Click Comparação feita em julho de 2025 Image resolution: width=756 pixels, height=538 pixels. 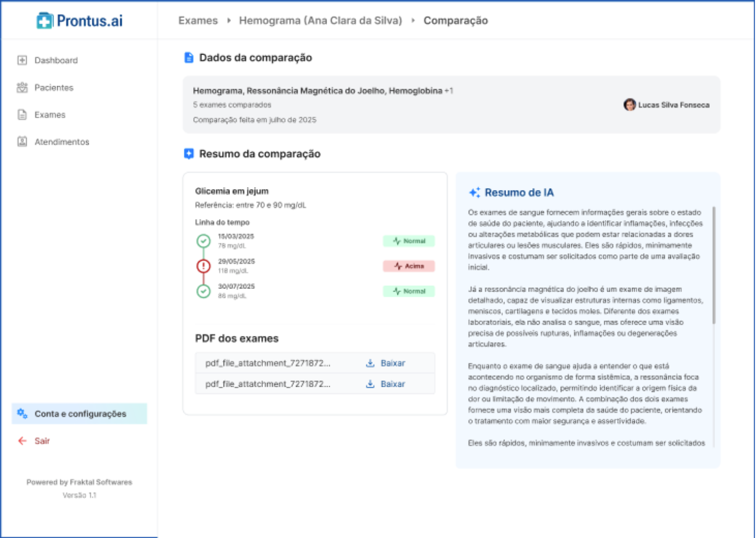[x=255, y=120]
